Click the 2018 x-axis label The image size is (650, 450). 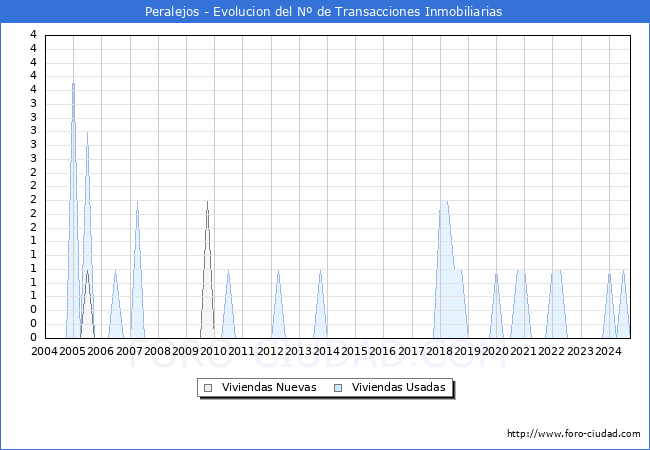[439, 351]
